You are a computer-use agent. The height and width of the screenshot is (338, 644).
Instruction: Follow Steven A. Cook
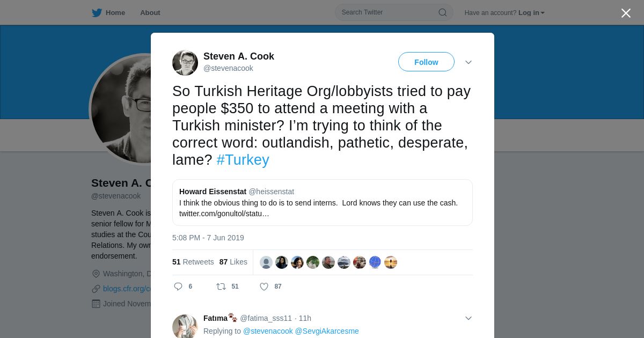tap(426, 62)
